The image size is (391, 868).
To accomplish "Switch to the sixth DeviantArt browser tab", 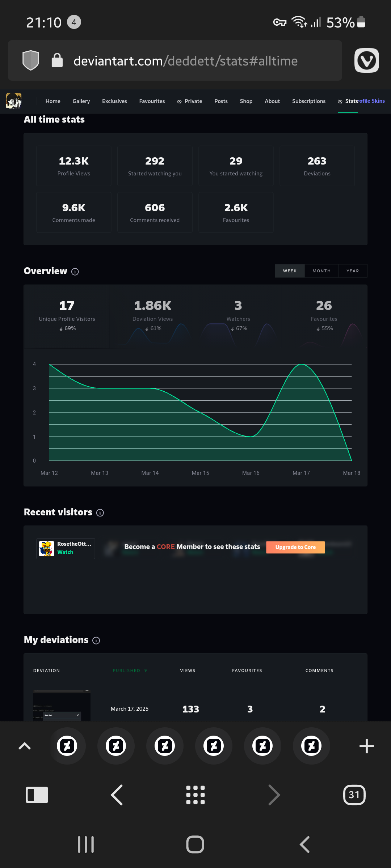I will point(311,746).
